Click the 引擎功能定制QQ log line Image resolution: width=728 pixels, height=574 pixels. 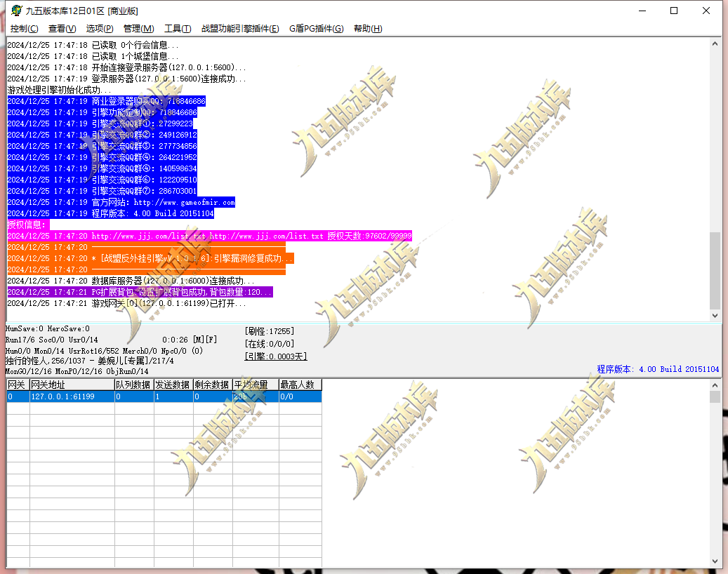102,112
